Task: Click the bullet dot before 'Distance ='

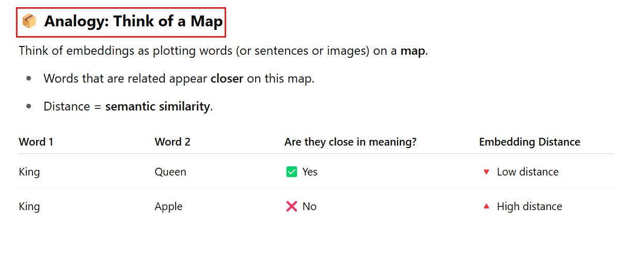Action: (29, 107)
